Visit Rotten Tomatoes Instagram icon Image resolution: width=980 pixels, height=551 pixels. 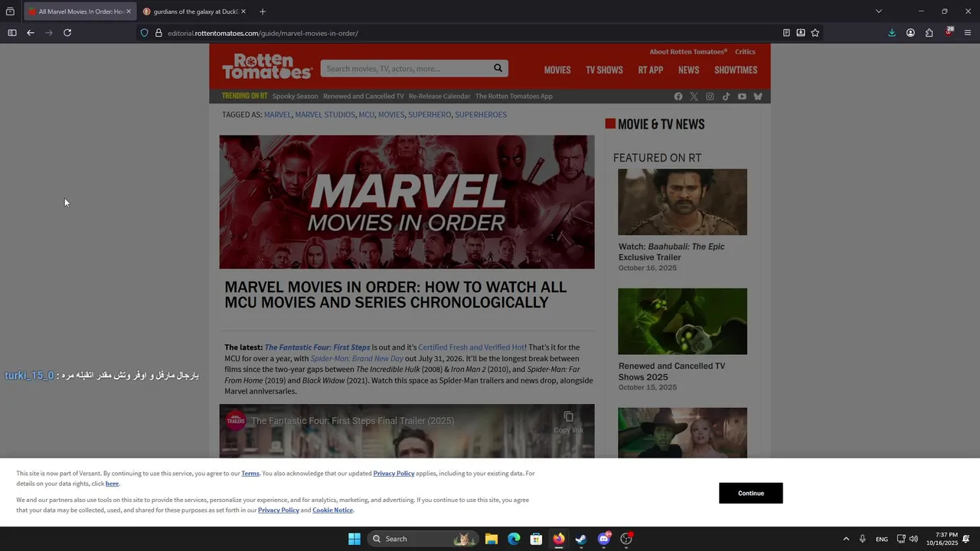point(710,96)
